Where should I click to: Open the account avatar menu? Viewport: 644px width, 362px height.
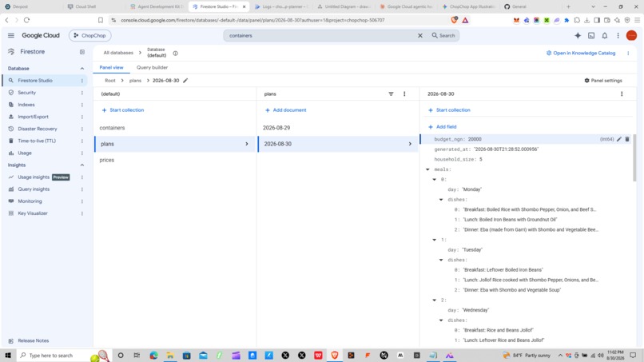[632, 36]
